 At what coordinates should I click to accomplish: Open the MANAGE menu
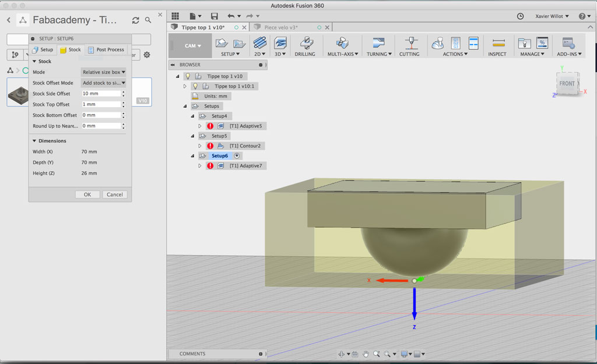(532, 54)
